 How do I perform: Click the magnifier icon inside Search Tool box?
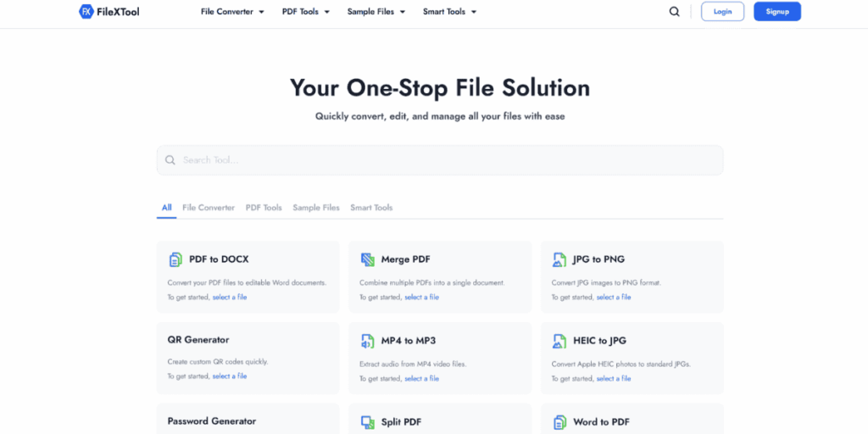point(170,160)
